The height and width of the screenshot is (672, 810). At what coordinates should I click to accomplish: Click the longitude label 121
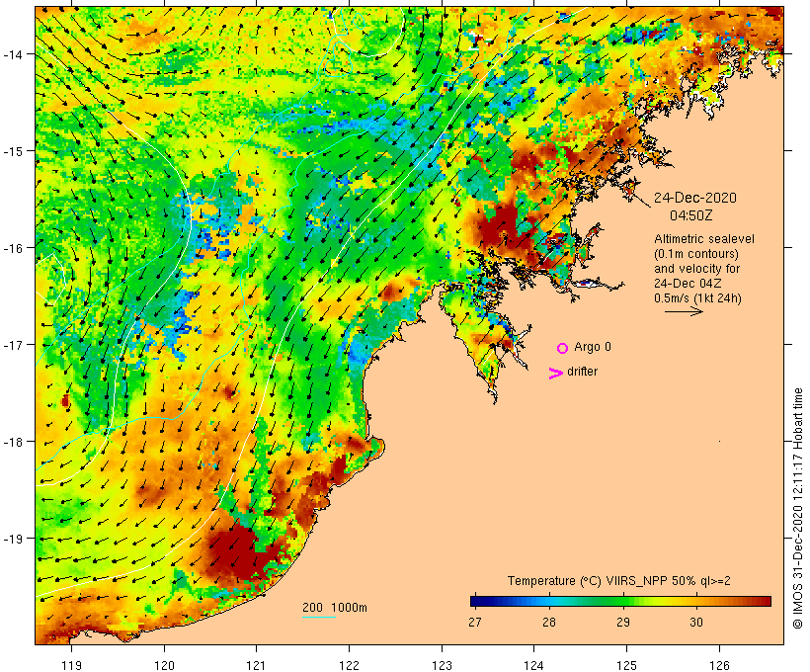pyautogui.click(x=256, y=665)
